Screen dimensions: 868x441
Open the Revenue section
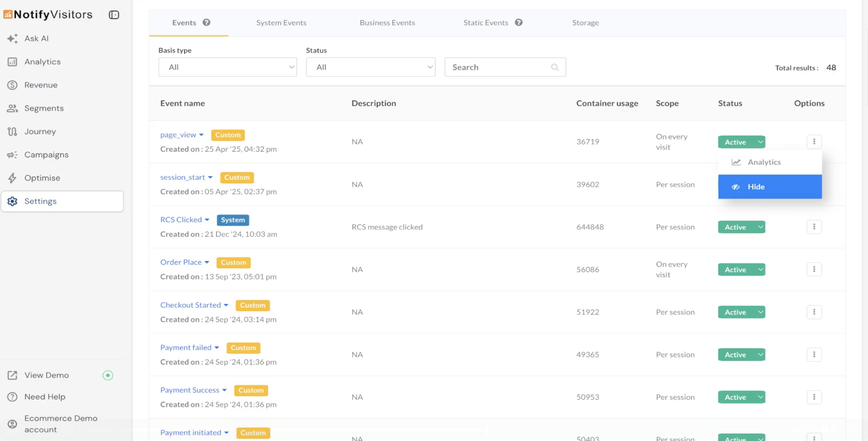pyautogui.click(x=41, y=85)
